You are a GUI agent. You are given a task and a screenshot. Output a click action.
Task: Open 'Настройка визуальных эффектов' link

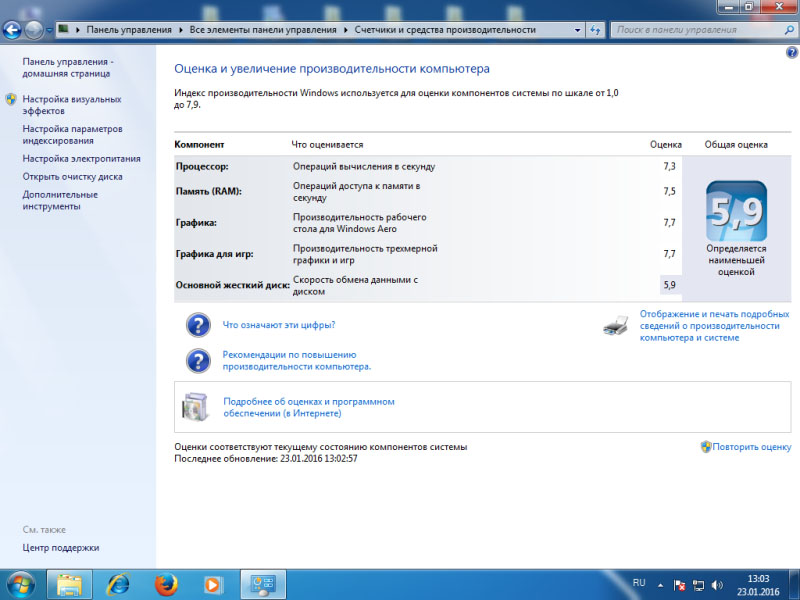pyautogui.click(x=71, y=105)
